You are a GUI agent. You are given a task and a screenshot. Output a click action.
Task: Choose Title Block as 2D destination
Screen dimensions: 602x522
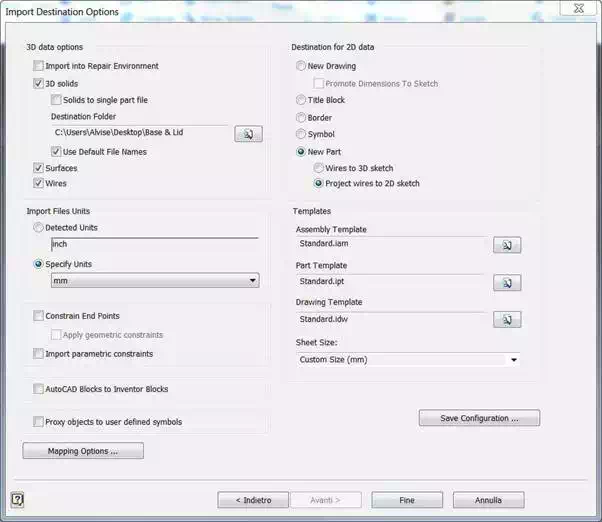(x=301, y=100)
